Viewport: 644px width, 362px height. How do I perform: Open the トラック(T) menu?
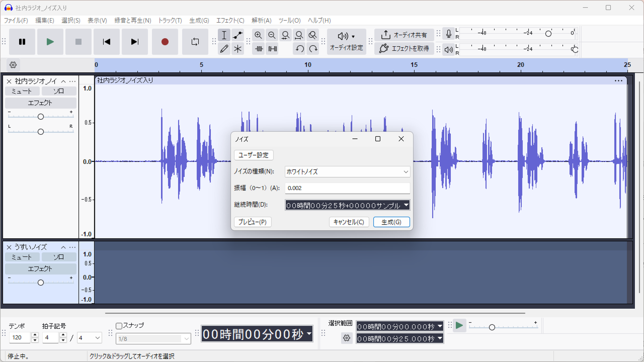[x=170, y=20]
